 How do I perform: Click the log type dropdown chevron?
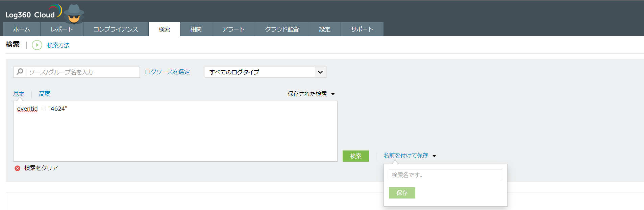pos(320,72)
